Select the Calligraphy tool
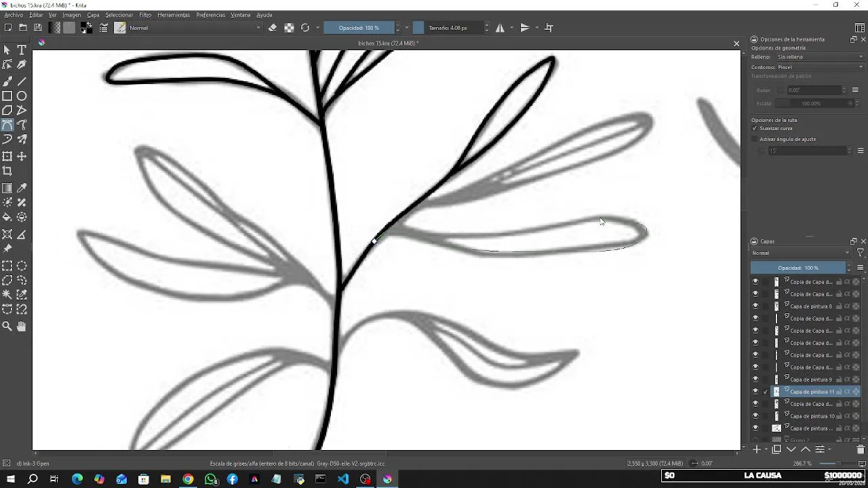This screenshot has height=488, width=868. click(x=22, y=65)
